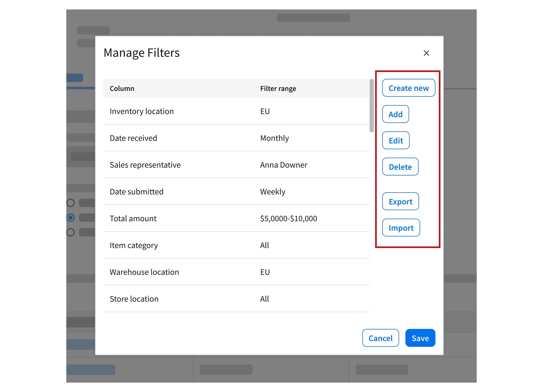Close the Manage Filters dialog
The height and width of the screenshot is (392, 543).
[426, 53]
